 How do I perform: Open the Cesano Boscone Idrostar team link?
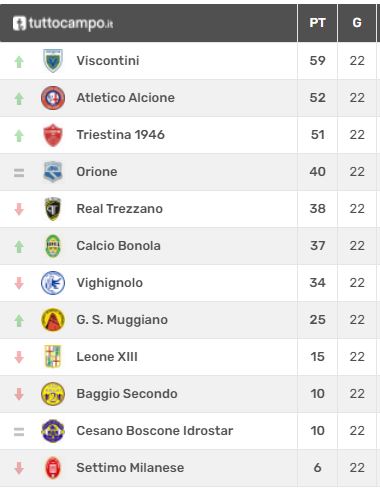[155, 431]
